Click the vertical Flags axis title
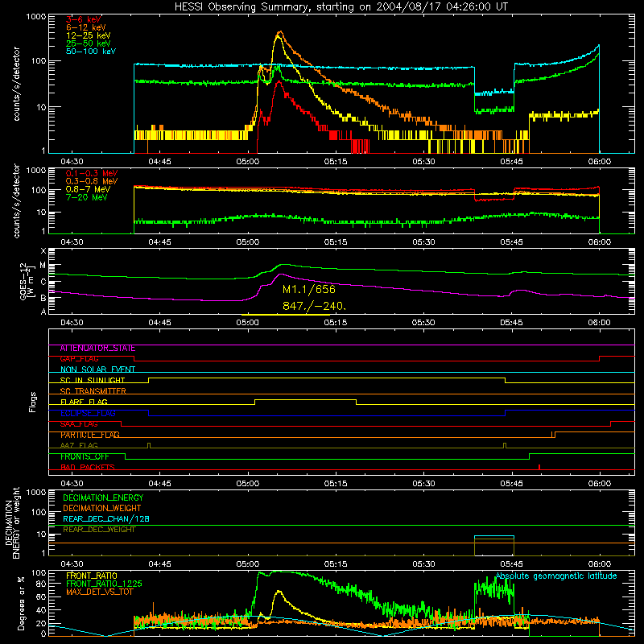The width and height of the screenshot is (644, 644). 33,402
